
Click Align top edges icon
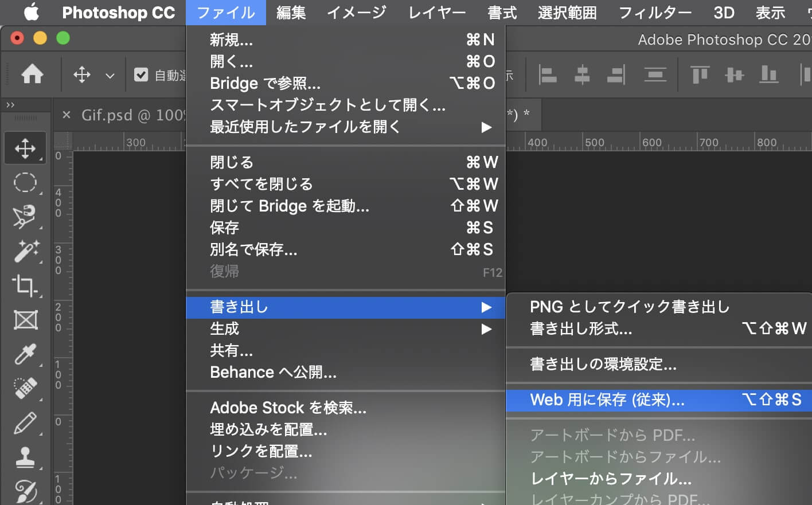(x=700, y=75)
